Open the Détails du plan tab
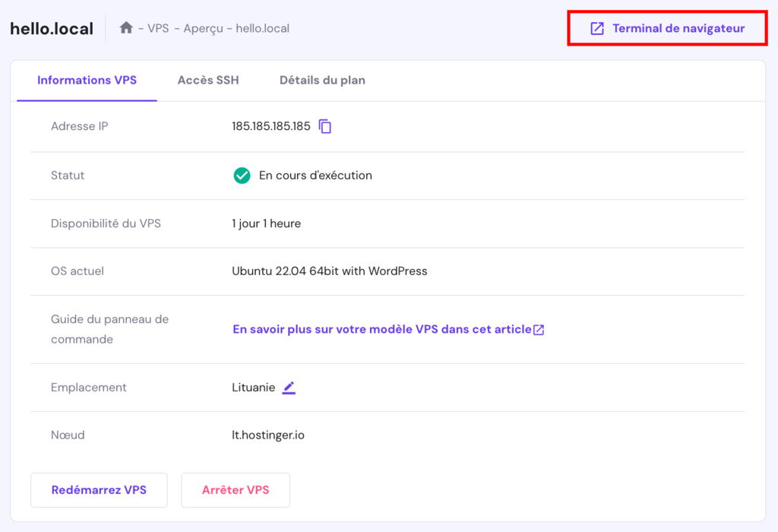Viewport: 778px width, 532px height. click(321, 80)
